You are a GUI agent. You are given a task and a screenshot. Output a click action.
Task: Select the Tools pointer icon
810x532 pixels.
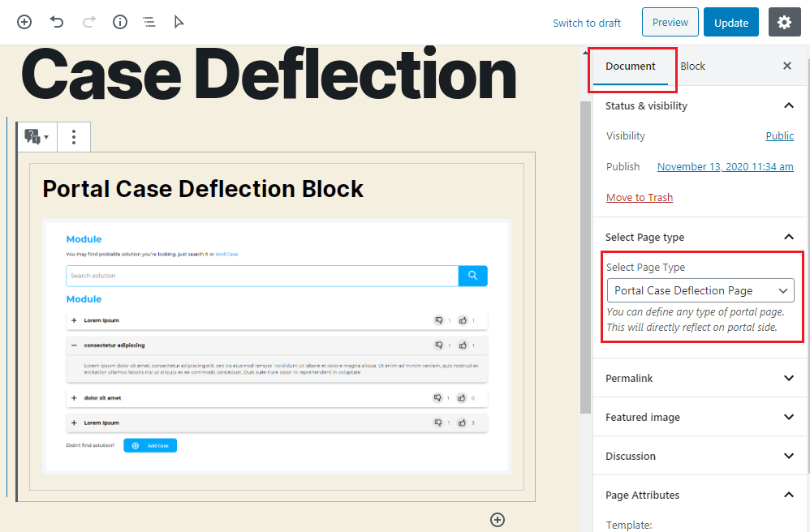pos(179,22)
